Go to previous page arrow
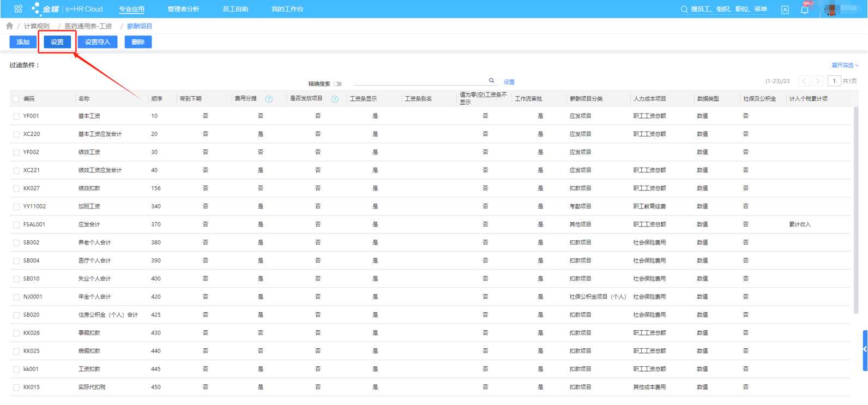Image resolution: width=868 pixels, height=405 pixels. (x=804, y=81)
